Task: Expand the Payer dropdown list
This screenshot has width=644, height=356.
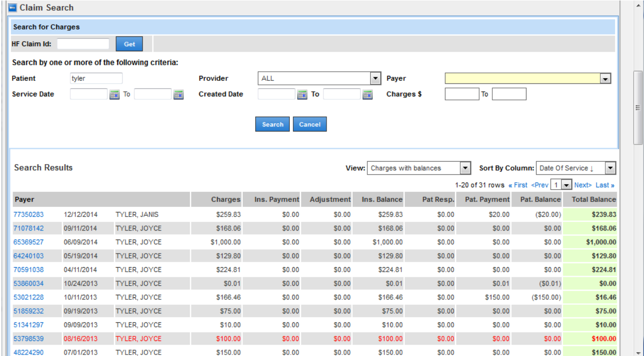Action: tap(605, 78)
